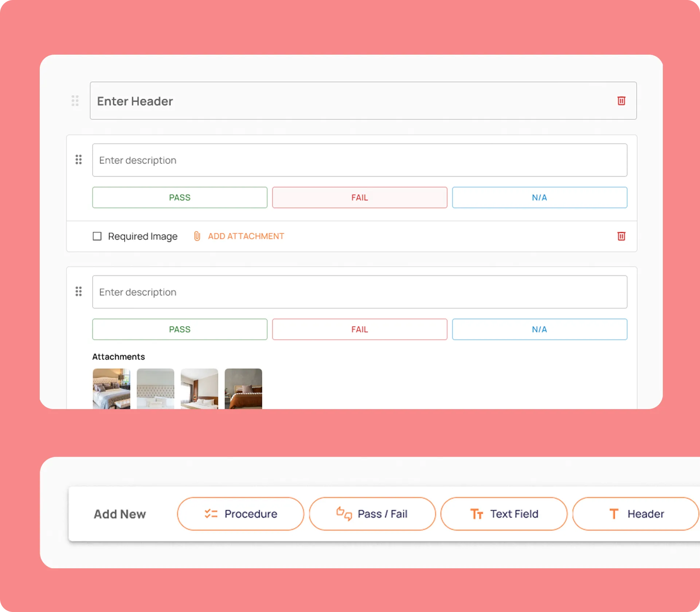Click trash icon beside Add Attachment

621,236
